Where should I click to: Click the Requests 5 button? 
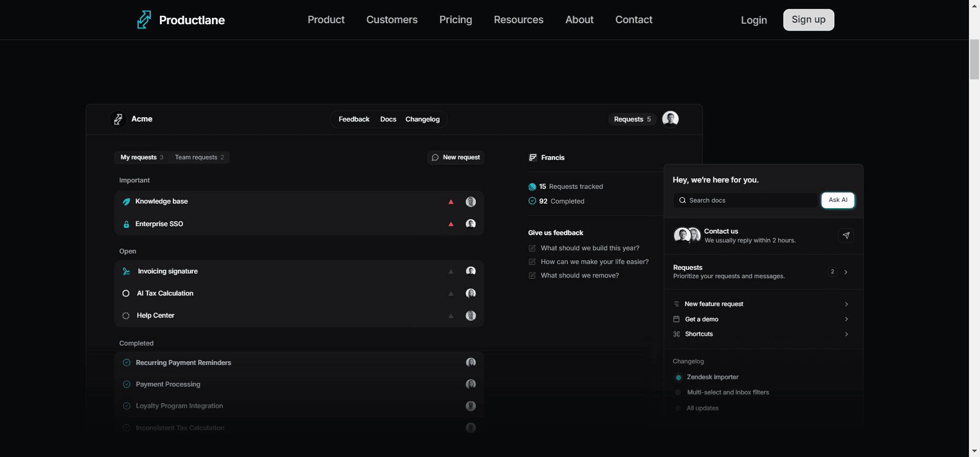click(632, 119)
